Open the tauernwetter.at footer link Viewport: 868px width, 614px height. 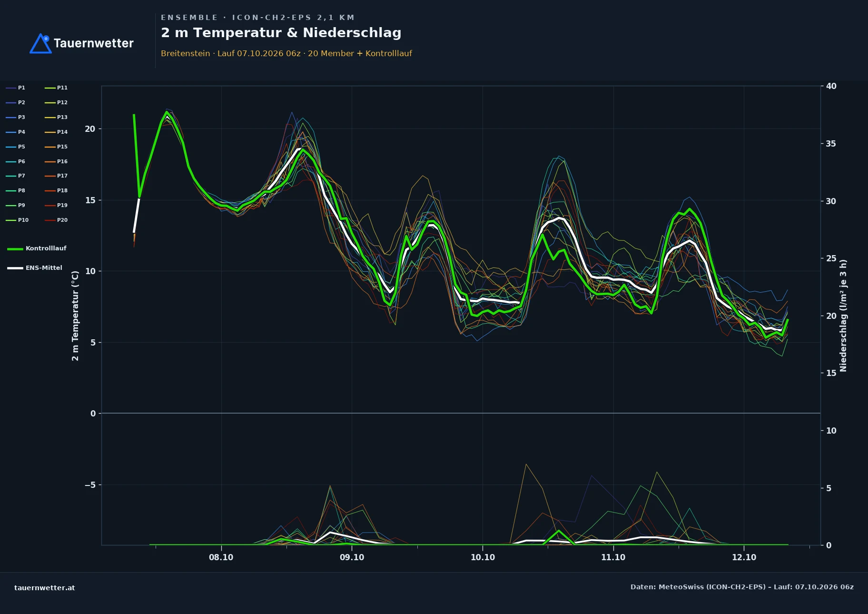coord(45,588)
